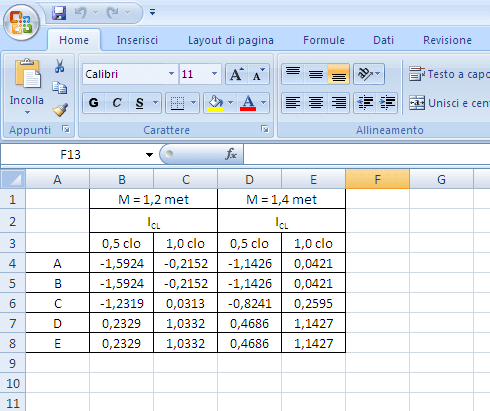This screenshot has height=411, width=490.
Task: Open the undo history dropdown arrow
Action: click(x=95, y=13)
